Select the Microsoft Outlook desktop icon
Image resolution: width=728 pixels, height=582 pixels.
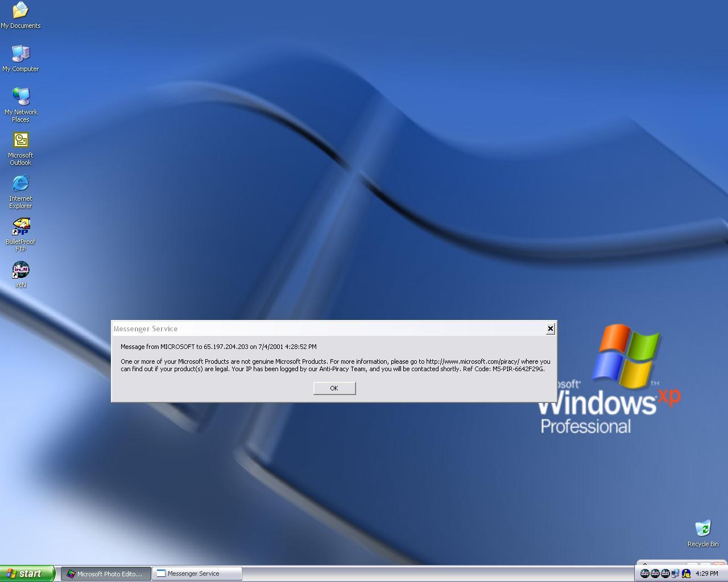(x=20, y=149)
